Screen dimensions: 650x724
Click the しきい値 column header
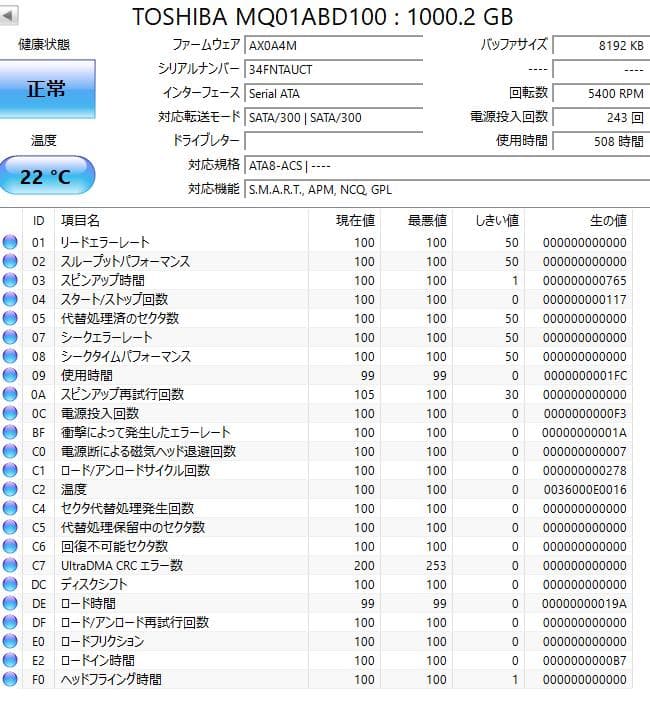[488, 221]
